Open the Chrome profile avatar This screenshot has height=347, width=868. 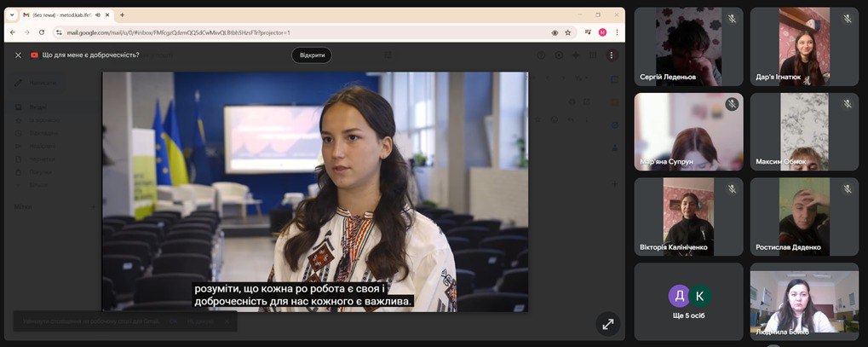(602, 32)
